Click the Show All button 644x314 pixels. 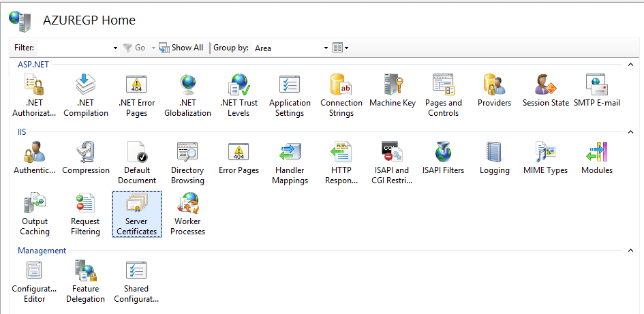(181, 48)
